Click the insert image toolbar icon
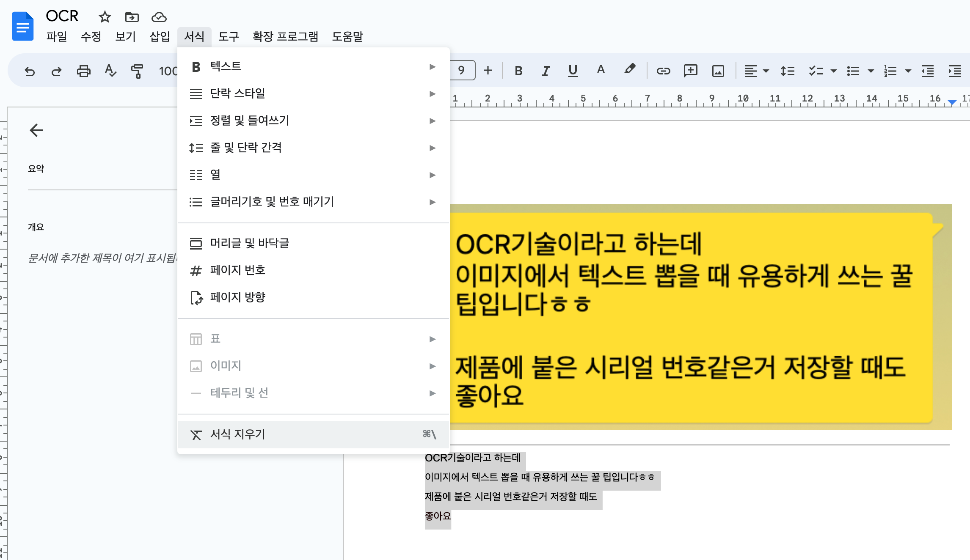 [x=718, y=71]
